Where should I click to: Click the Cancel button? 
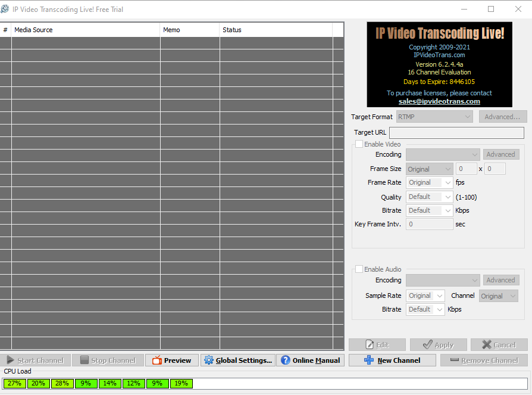[499, 345]
